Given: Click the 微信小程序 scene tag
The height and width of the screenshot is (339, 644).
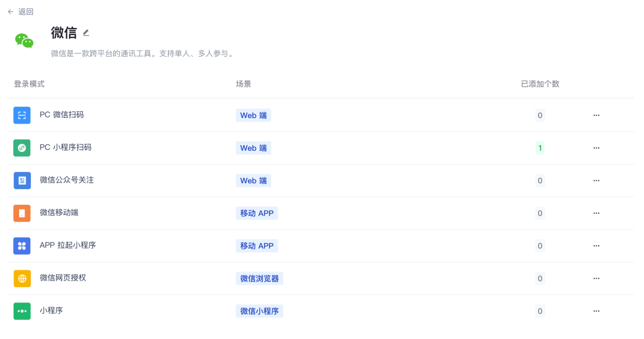Looking at the screenshot, I should 259,311.
